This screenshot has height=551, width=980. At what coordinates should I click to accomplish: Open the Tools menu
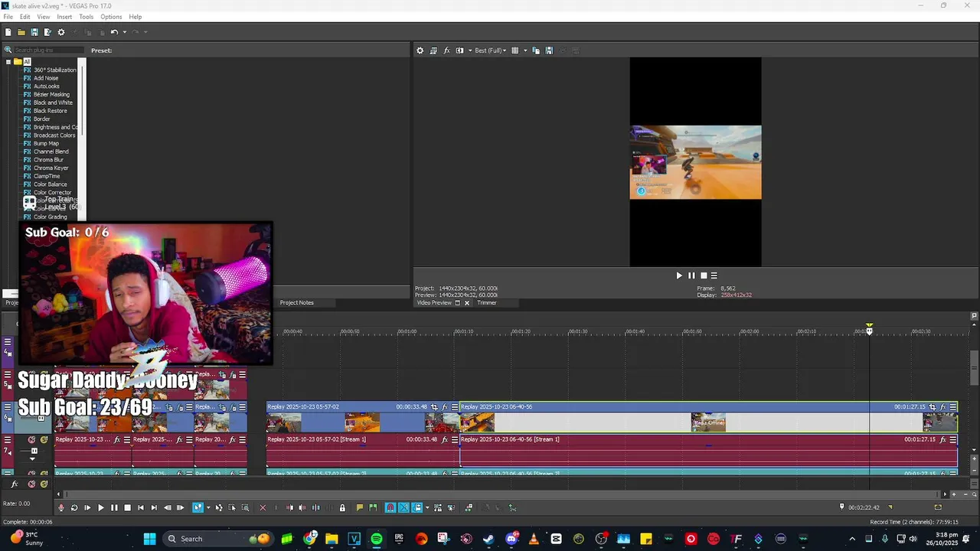(x=87, y=17)
